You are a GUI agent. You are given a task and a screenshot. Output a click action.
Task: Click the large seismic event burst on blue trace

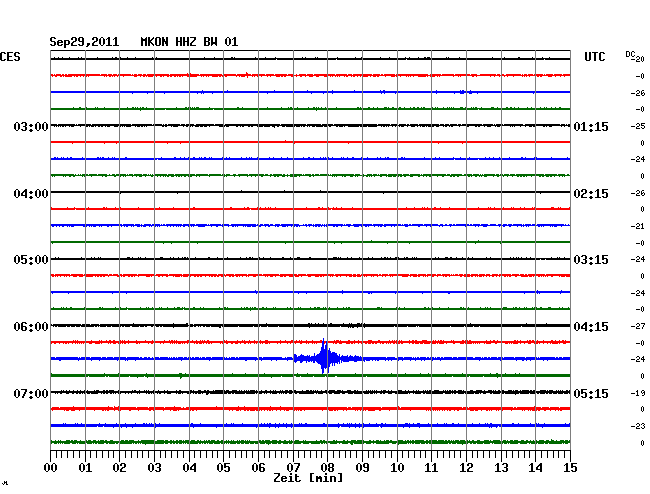[325, 358]
